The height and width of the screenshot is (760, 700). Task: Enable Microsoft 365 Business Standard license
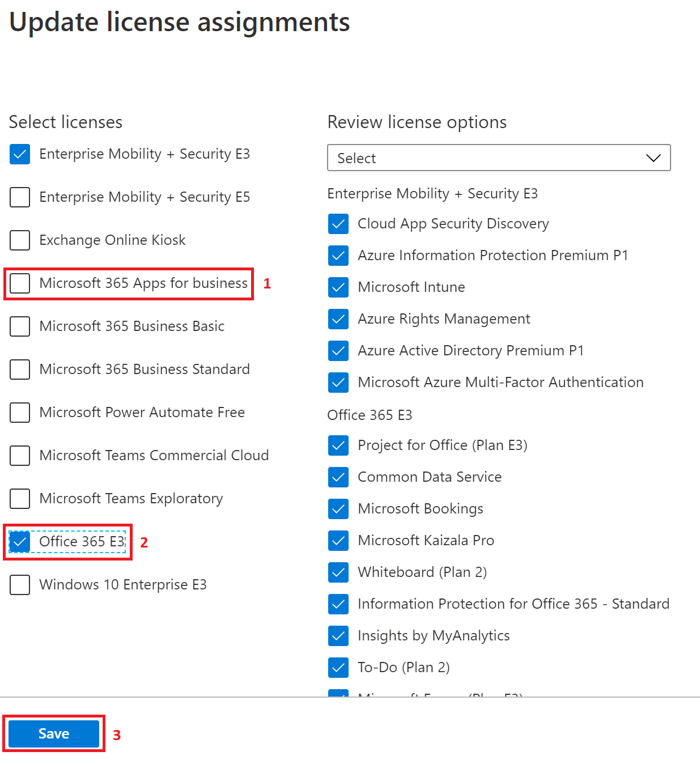[20, 370]
